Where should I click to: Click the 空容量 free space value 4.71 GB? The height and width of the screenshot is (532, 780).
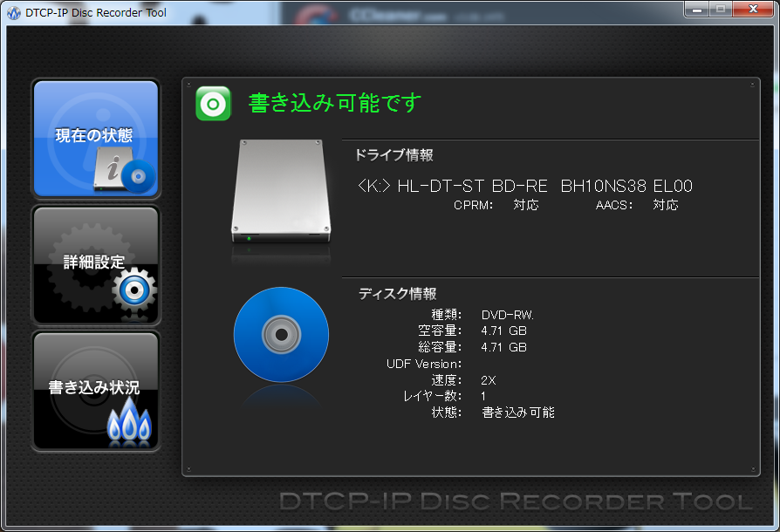point(504,331)
